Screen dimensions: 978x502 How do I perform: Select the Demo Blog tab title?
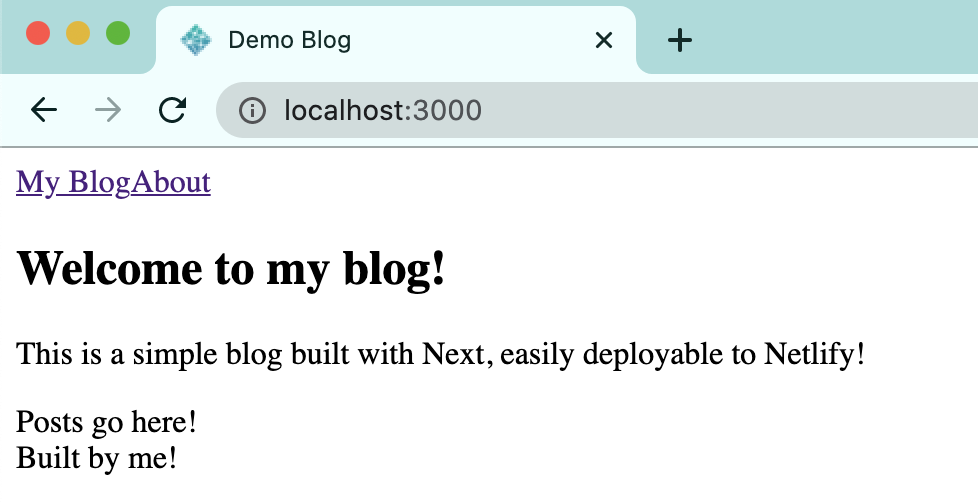[290, 40]
